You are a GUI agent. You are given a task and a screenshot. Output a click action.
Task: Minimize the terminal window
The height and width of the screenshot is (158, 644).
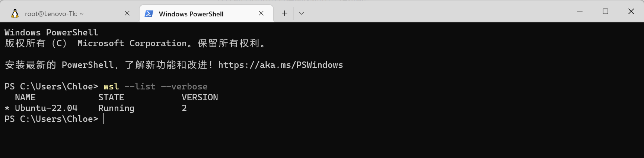pos(580,12)
